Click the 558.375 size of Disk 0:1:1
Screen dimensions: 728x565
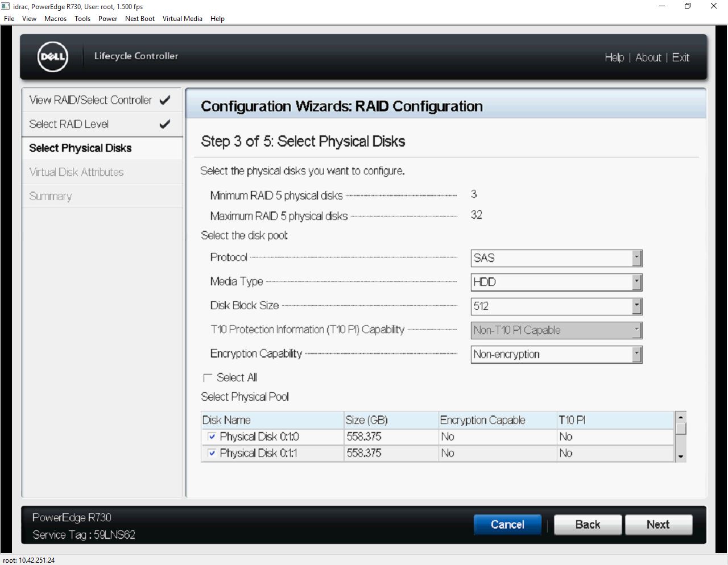click(364, 453)
